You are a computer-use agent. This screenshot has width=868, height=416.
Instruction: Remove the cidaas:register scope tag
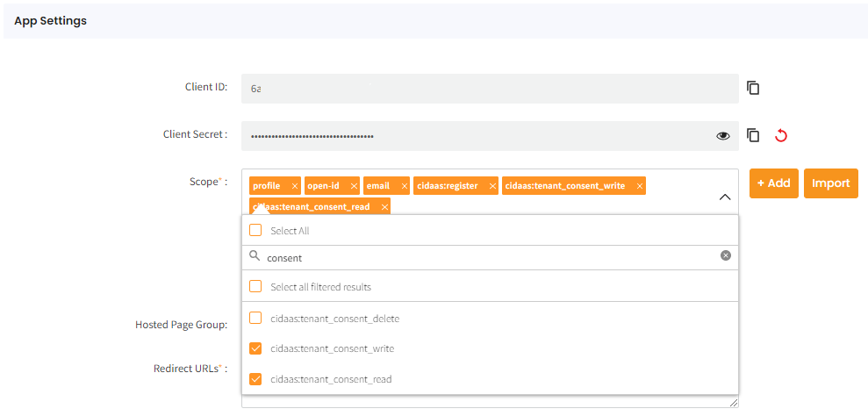click(x=492, y=186)
